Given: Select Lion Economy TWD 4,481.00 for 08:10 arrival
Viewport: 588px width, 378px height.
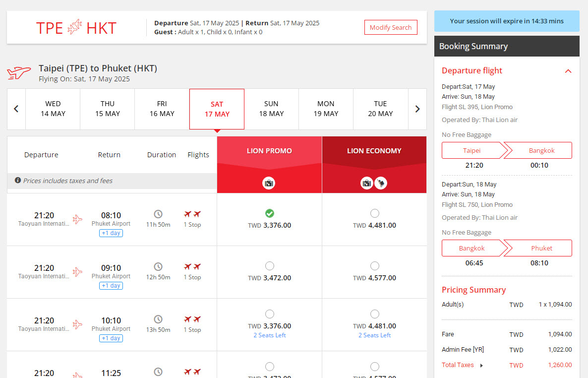Looking at the screenshot, I should [x=375, y=213].
